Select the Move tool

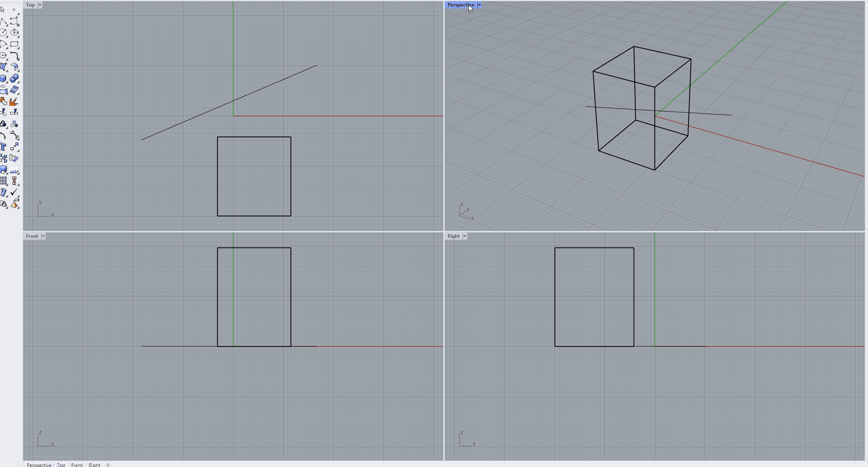[14, 147]
